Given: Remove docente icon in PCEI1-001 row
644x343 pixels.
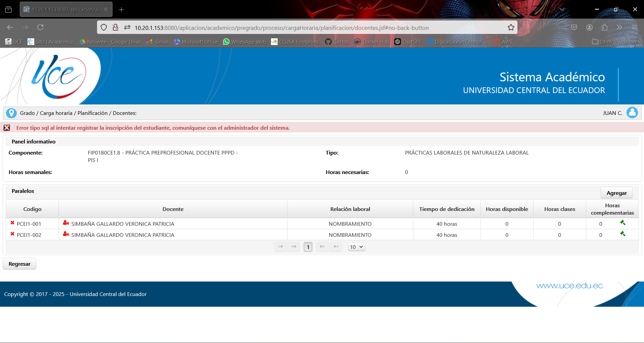Looking at the screenshot, I should [x=66, y=223].
